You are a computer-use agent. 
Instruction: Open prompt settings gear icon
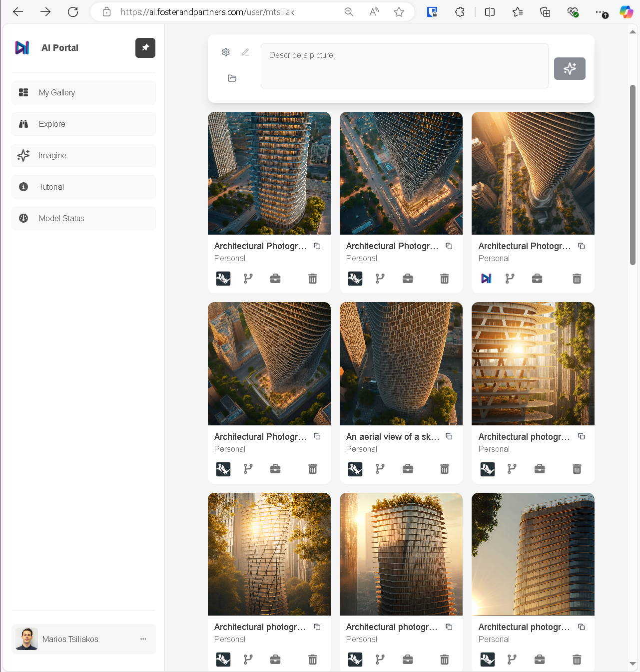pyautogui.click(x=226, y=52)
